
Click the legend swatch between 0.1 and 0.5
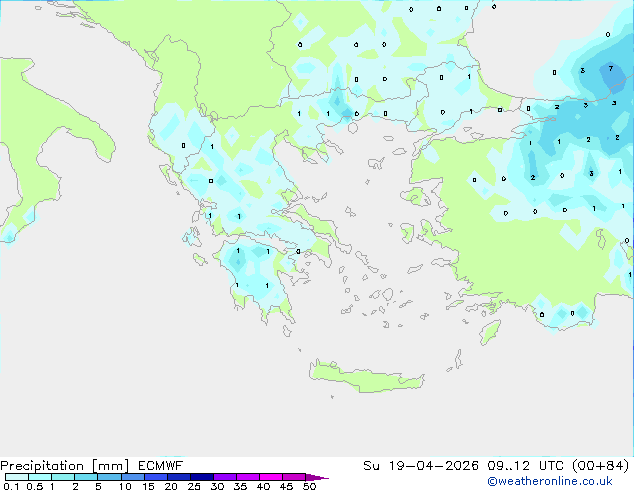pos(17,477)
